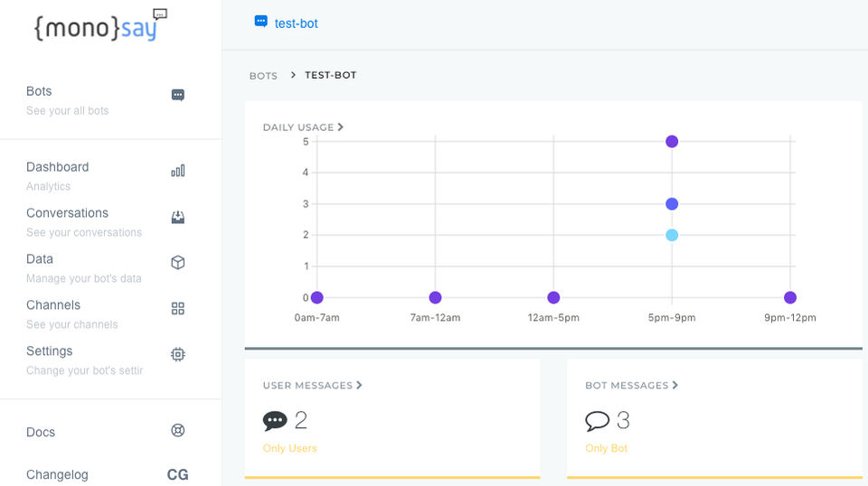The width and height of the screenshot is (868, 486).
Task: Click the blue bot icon beside test-bot
Action: (x=260, y=22)
